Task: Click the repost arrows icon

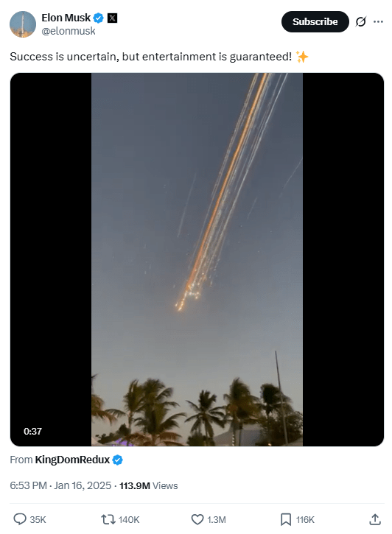Action: coord(108,519)
